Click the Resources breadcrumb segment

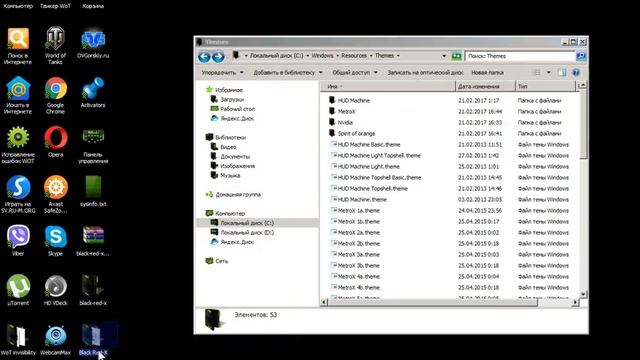(x=354, y=56)
